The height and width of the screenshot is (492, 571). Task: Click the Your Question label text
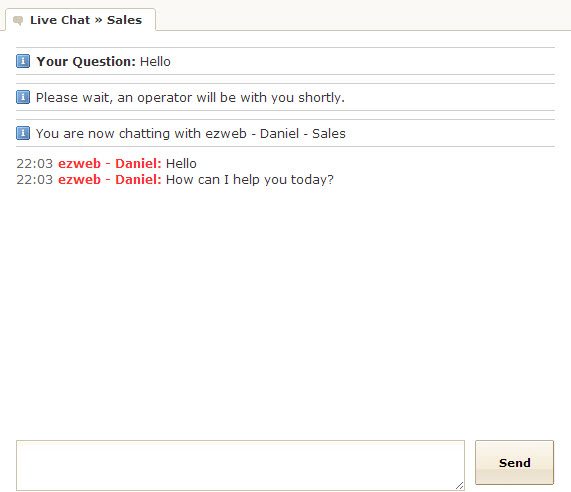[86, 62]
